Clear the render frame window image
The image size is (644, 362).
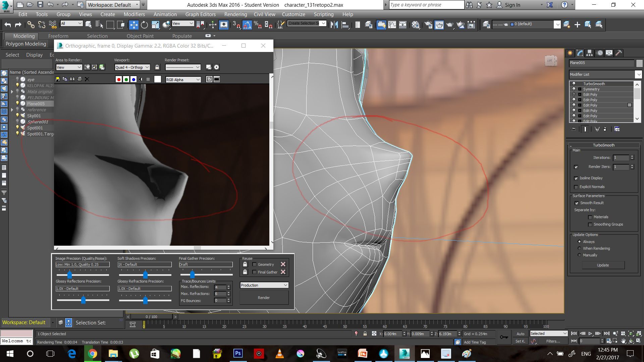(x=87, y=79)
